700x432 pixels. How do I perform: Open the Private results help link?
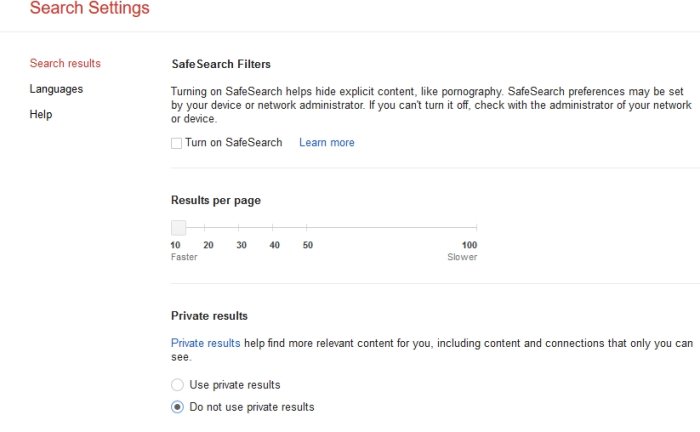[205, 343]
